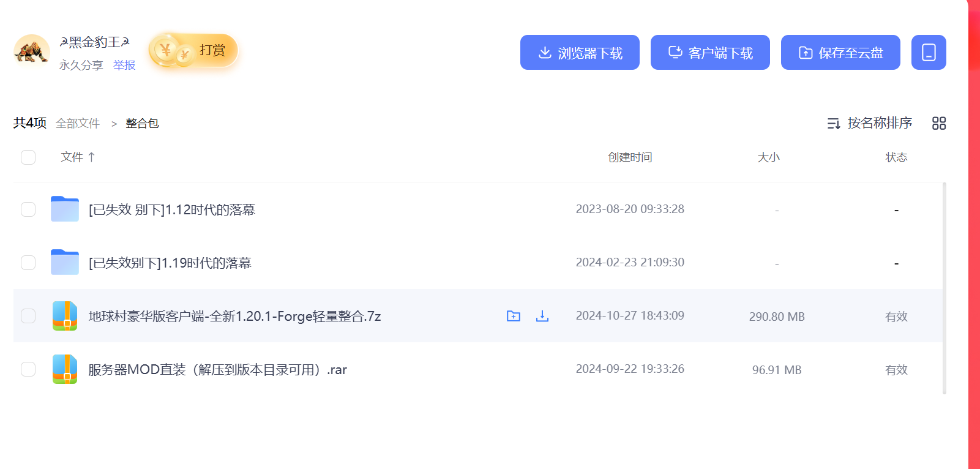
Task: Select checkbox for 服务器MOD直装 rar file
Action: pyautogui.click(x=28, y=369)
